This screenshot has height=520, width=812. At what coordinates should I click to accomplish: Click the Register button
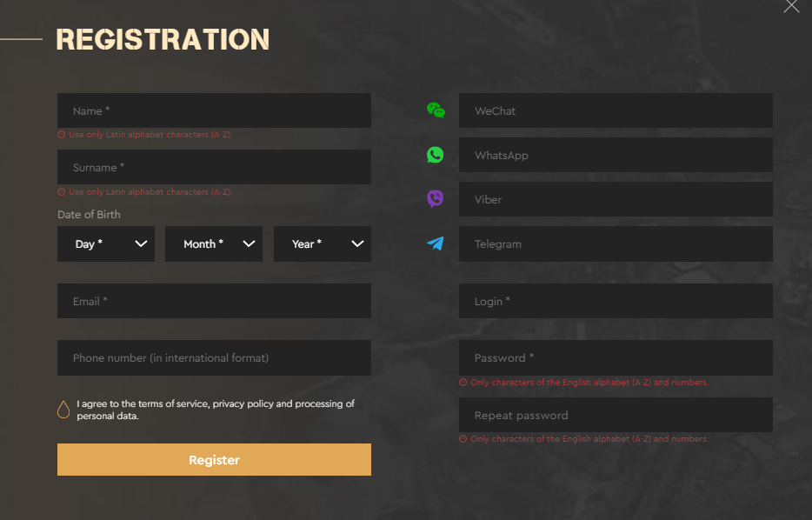[x=215, y=459]
